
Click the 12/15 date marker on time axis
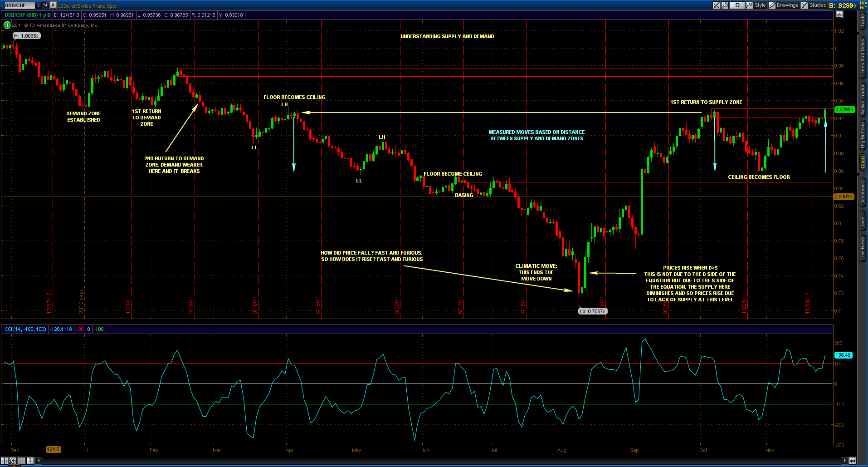coord(53,450)
